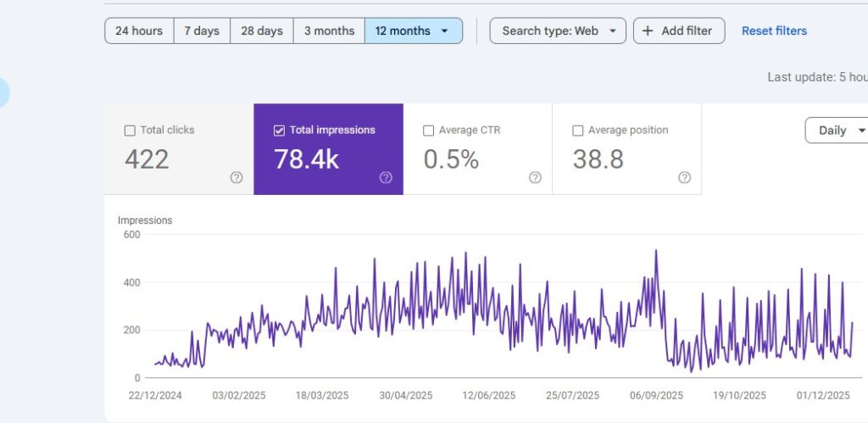Viewport: 868px width, 423px height.
Task: Click the 0.5% average CTR value
Action: coord(451,159)
